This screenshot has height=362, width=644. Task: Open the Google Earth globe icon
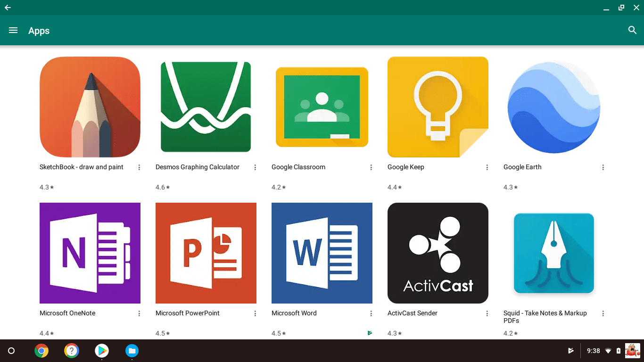coord(554,107)
